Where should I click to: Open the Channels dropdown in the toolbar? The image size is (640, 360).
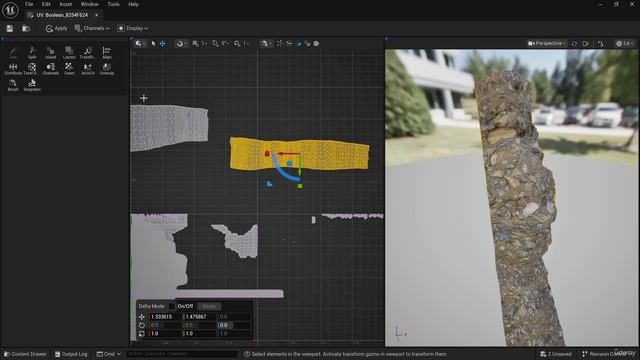[92, 28]
